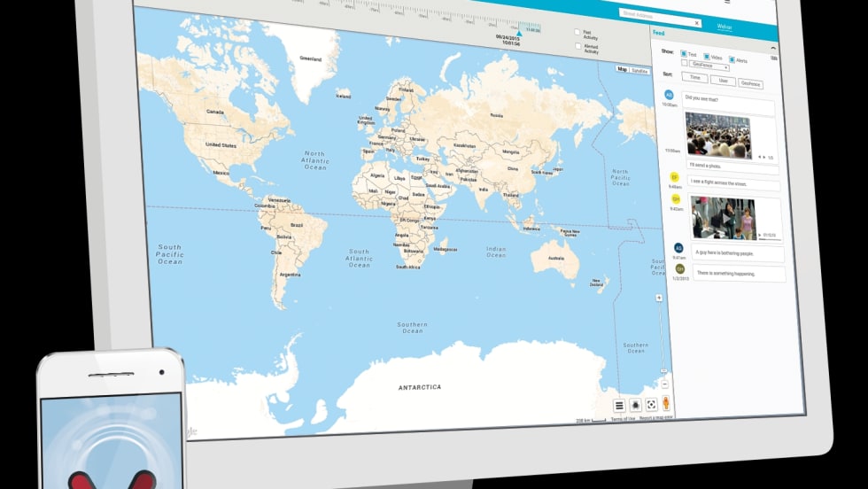Click the fit-to-bounds target icon
The height and width of the screenshot is (489, 868).
652,404
